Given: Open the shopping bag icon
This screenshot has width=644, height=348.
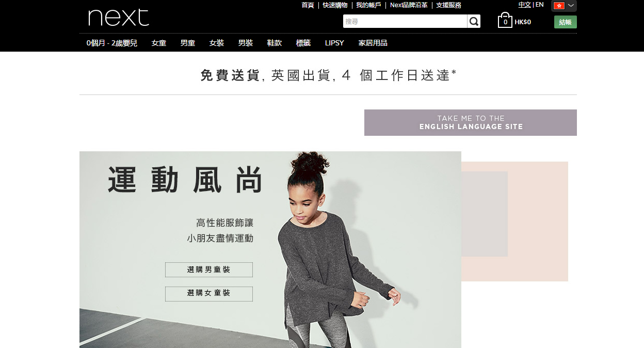Looking at the screenshot, I should [x=505, y=21].
